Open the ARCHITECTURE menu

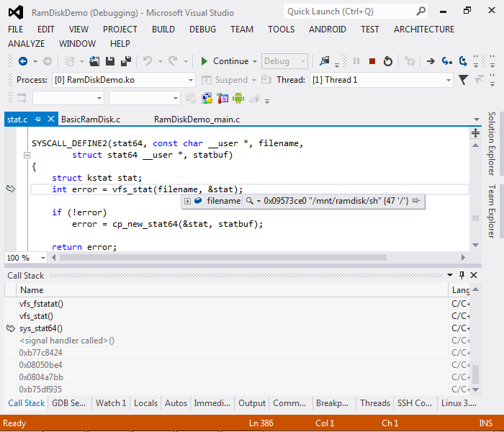pos(424,30)
